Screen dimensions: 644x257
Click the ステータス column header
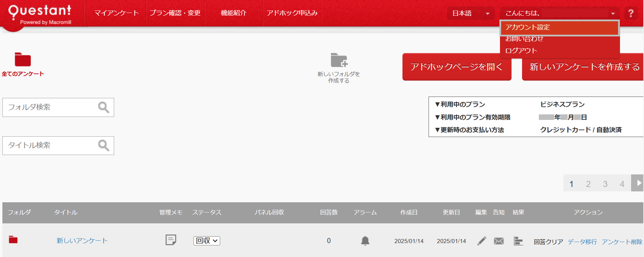(x=207, y=212)
